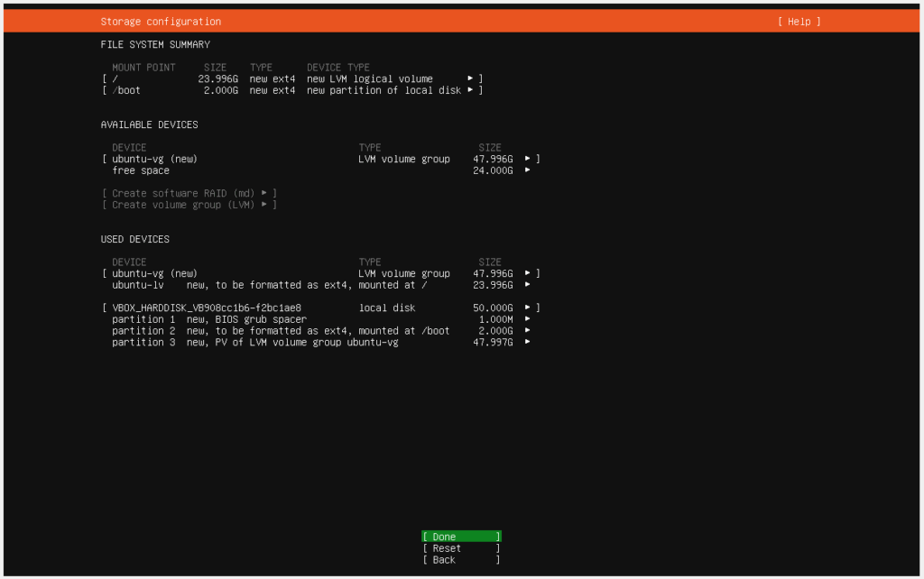Open the root mount point entry menu

(x=470, y=78)
